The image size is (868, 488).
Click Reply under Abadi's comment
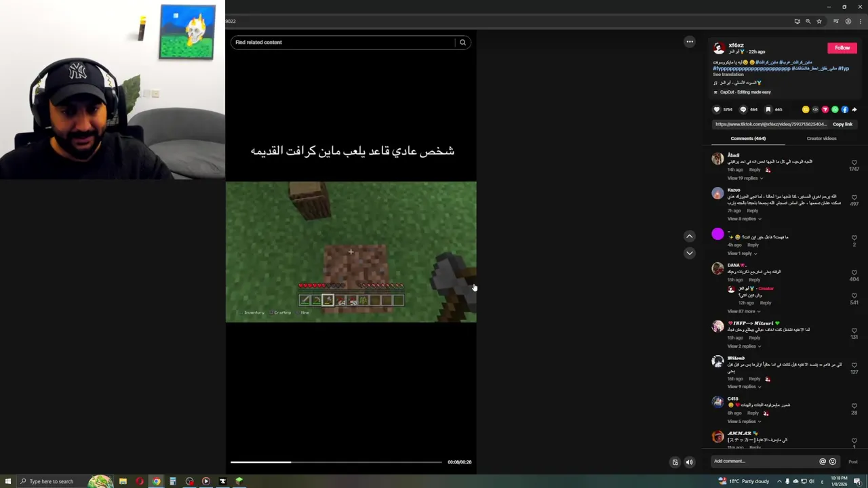point(755,169)
